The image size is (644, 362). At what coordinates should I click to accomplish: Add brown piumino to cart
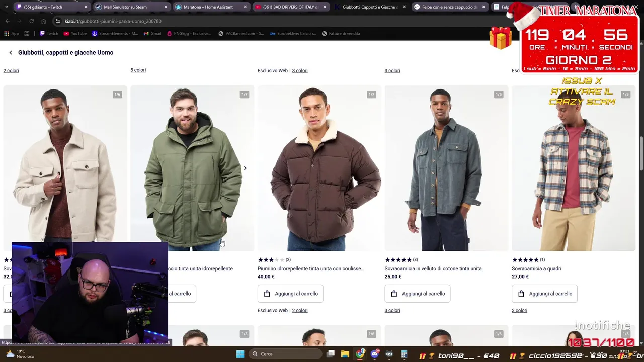point(290,294)
